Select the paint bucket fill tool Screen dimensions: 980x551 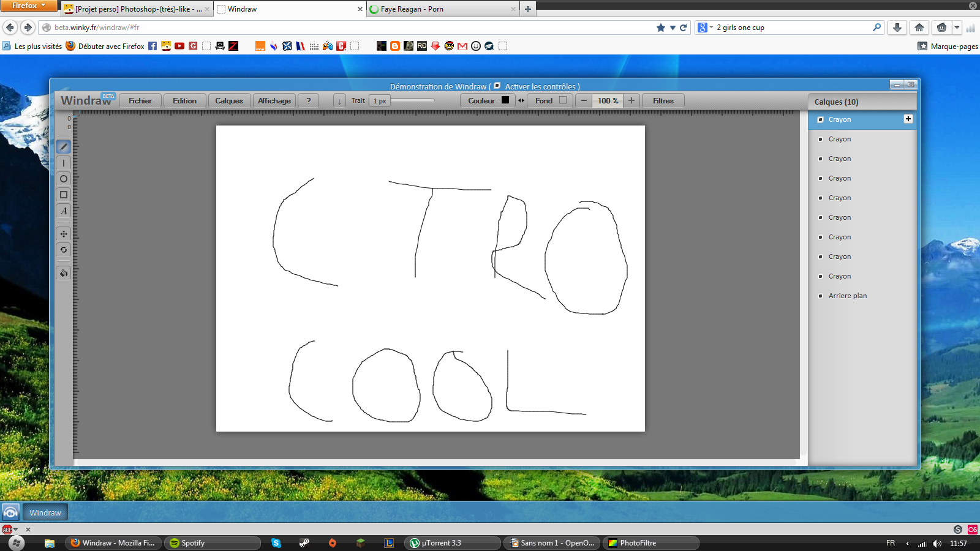64,273
